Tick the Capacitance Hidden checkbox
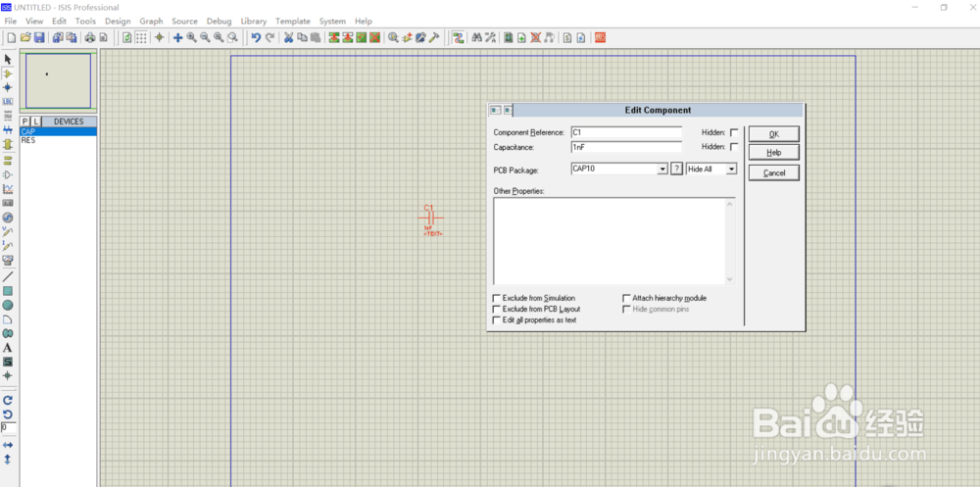This screenshot has height=487, width=980. tap(734, 147)
